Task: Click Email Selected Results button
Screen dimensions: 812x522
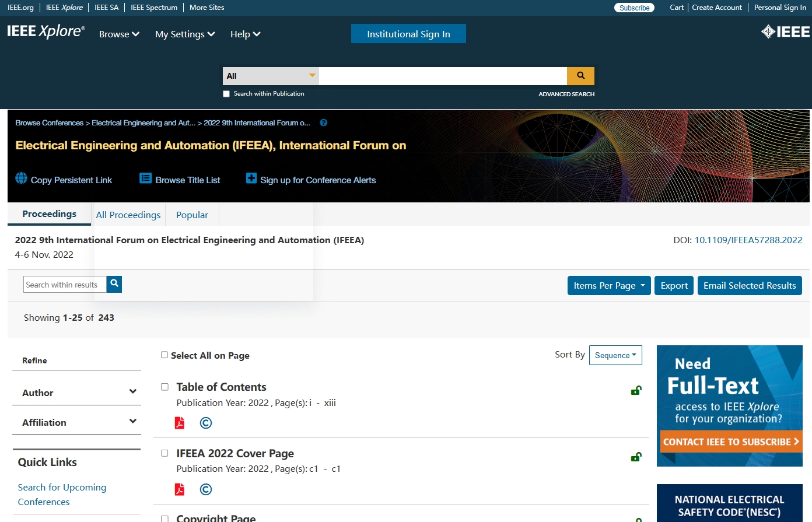Action: click(750, 285)
